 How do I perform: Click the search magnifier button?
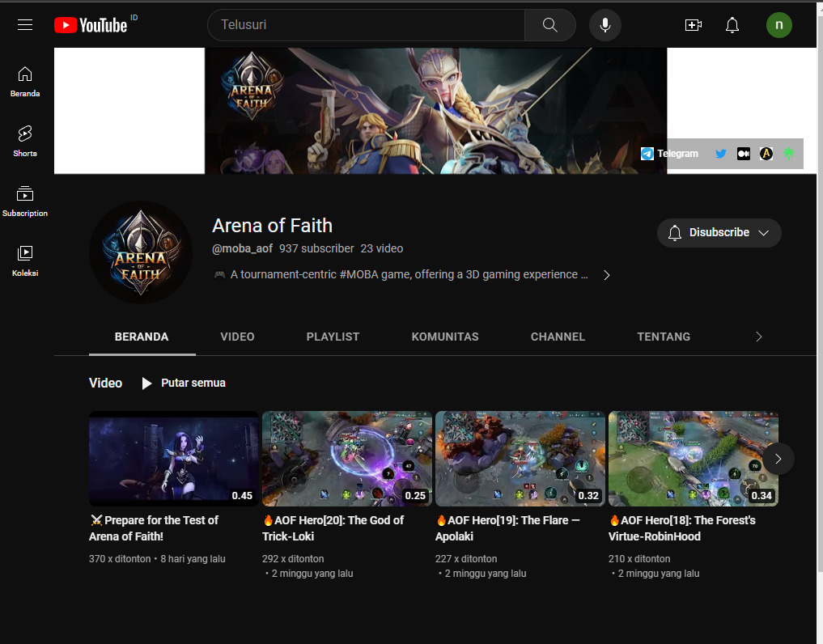click(x=549, y=24)
